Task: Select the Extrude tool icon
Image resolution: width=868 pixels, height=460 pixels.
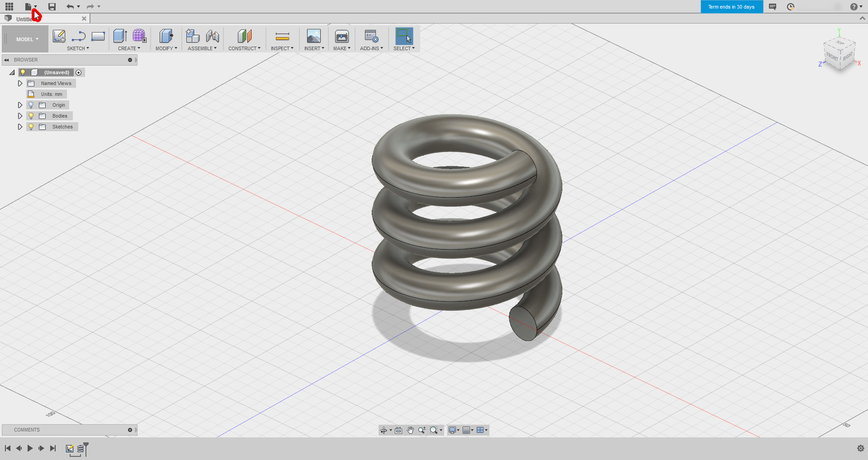Action: coord(120,36)
